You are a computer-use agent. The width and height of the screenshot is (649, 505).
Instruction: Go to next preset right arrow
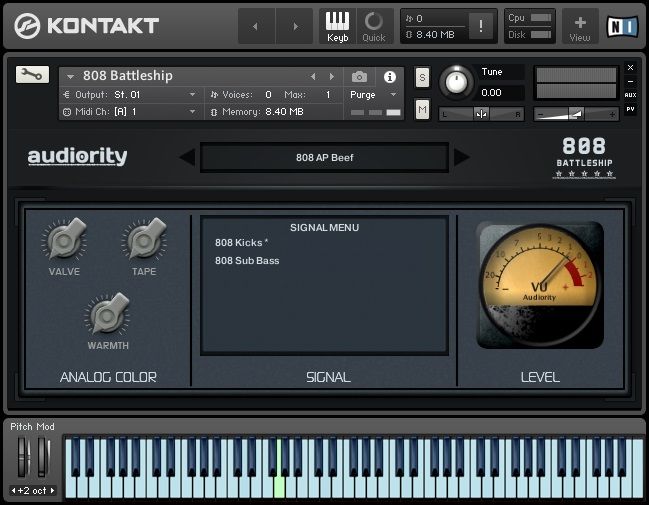(461, 157)
